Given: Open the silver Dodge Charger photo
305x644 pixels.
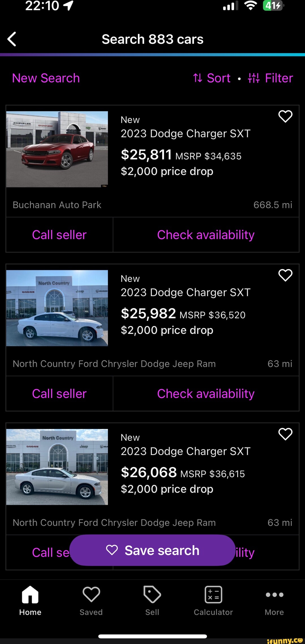Looking at the screenshot, I should pyautogui.click(x=57, y=467).
